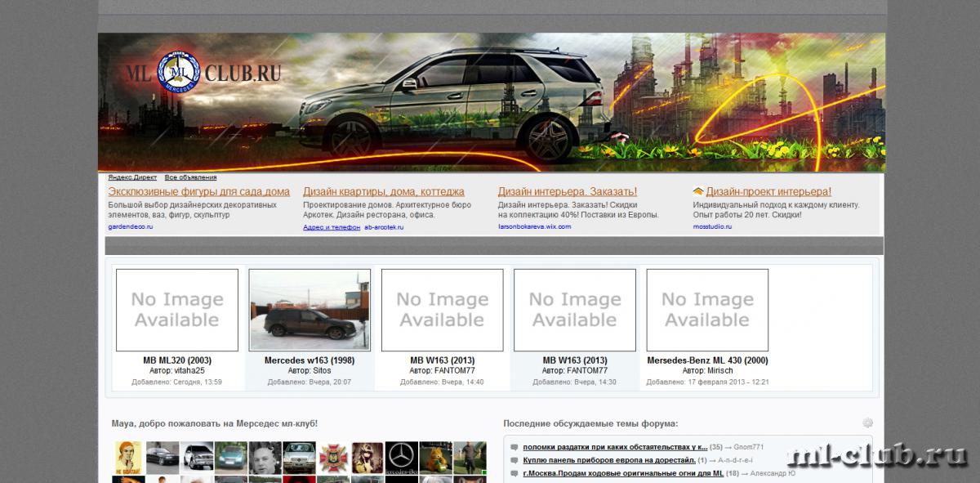This screenshot has height=483, width=980.
Task: Click 'Адрес и телефон' under Arcotek ad
Action: 331,227
